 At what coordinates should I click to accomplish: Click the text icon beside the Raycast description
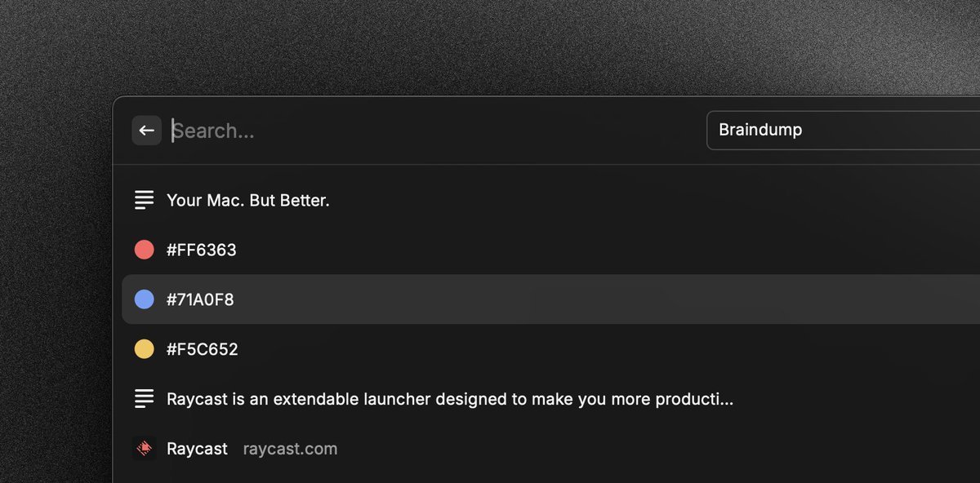tap(144, 399)
